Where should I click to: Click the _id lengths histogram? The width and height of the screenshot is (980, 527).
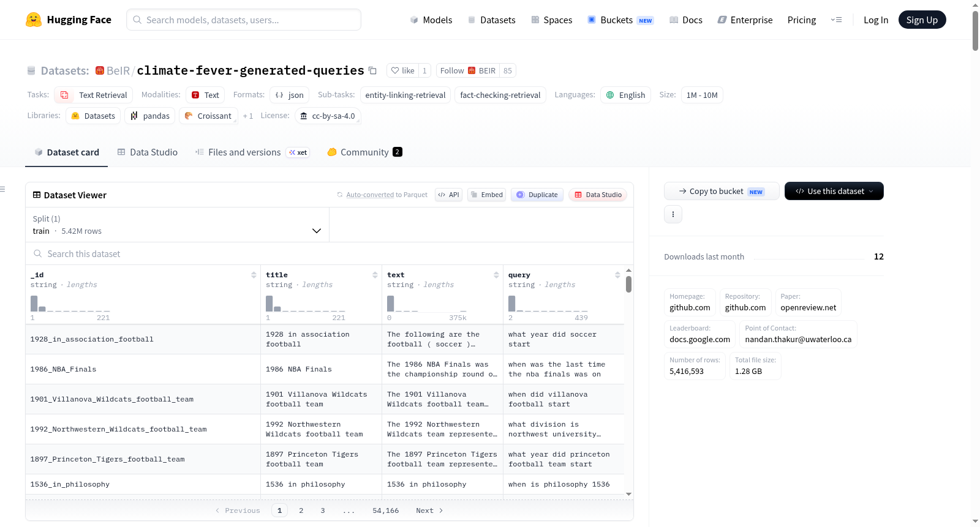(70, 304)
